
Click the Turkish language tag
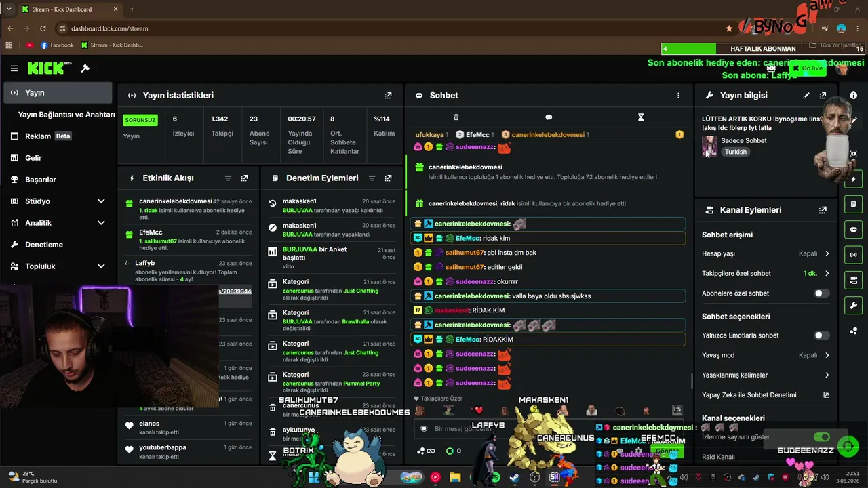[x=735, y=152]
